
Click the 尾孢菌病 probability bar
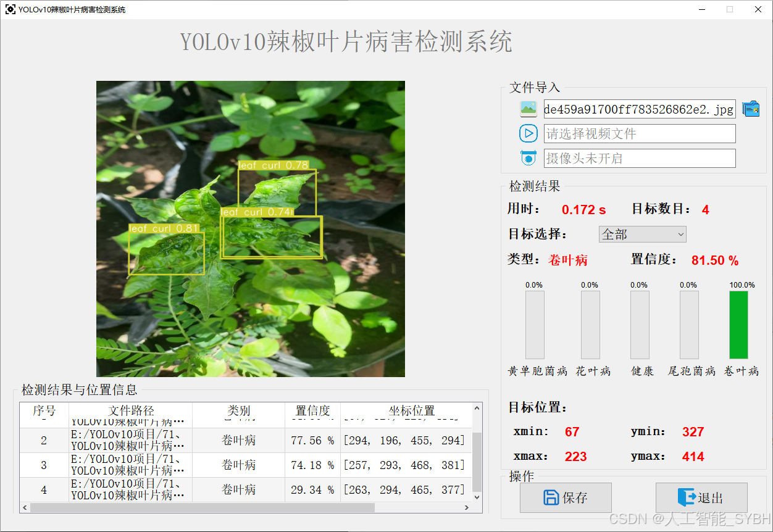(x=689, y=325)
